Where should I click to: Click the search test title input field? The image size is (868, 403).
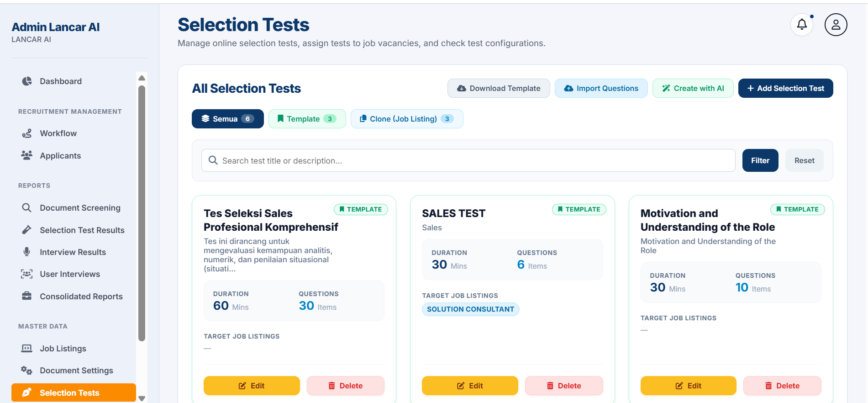468,160
